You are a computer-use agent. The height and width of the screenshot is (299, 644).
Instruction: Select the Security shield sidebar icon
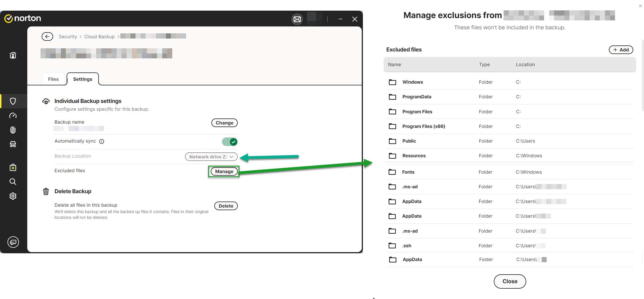pos(13,101)
